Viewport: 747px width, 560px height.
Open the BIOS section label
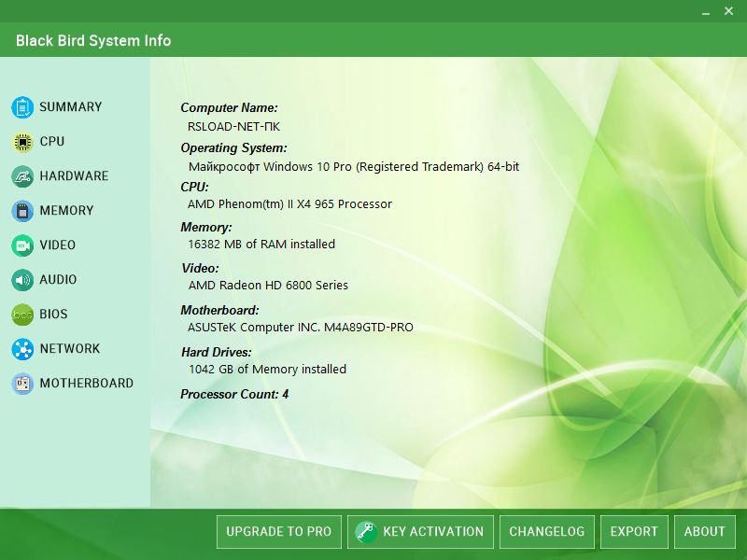tap(53, 314)
